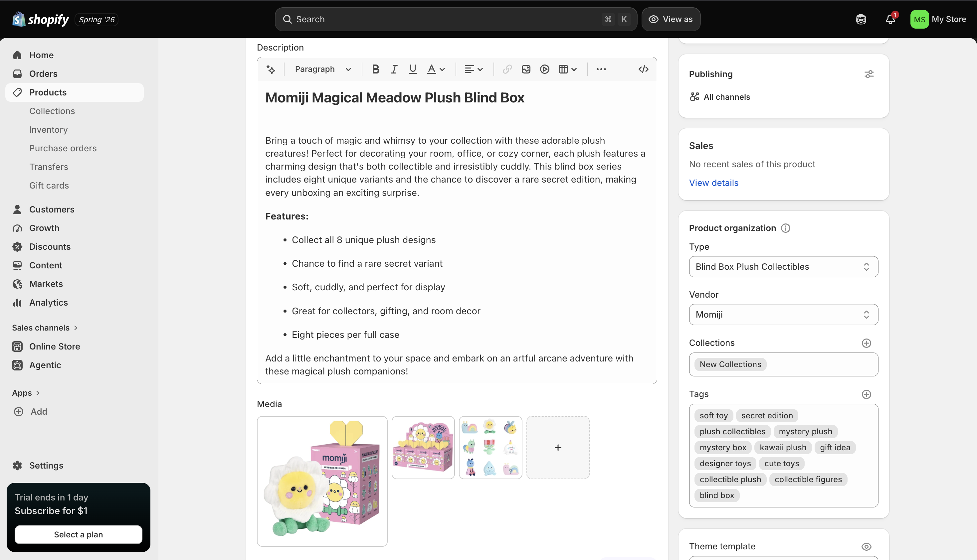The image size is (977, 560).
Task: Toggle underline formatting in description toolbar
Action: pyautogui.click(x=413, y=69)
